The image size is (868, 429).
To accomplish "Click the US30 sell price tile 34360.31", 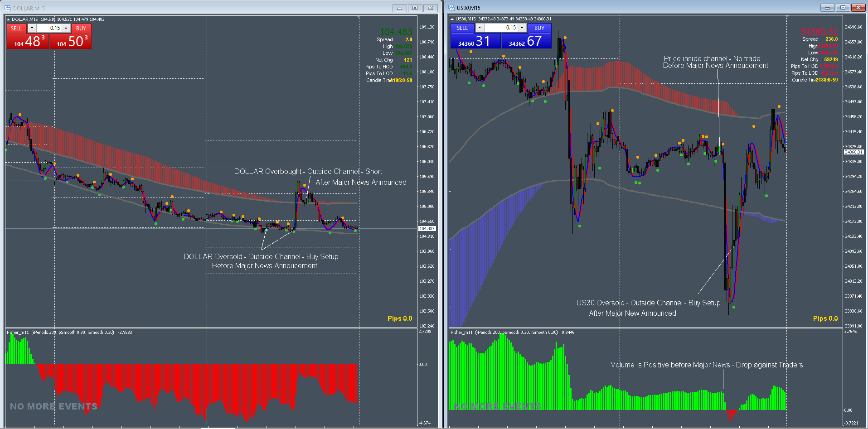I will point(475,41).
